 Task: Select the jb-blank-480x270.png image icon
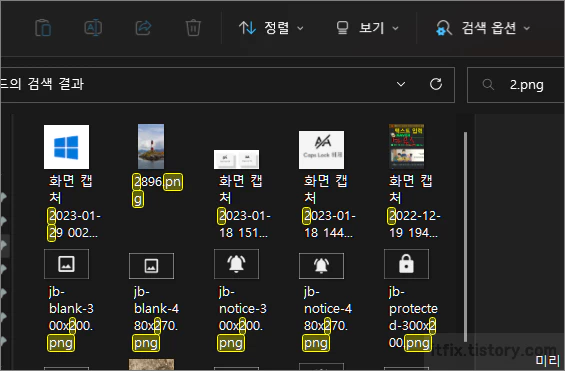(x=151, y=266)
